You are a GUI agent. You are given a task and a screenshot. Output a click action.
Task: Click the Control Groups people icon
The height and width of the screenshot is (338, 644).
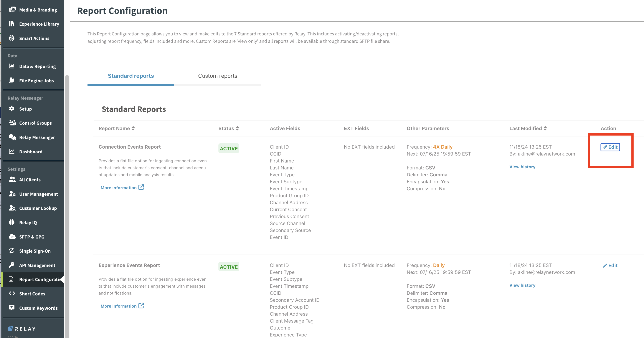click(x=12, y=123)
